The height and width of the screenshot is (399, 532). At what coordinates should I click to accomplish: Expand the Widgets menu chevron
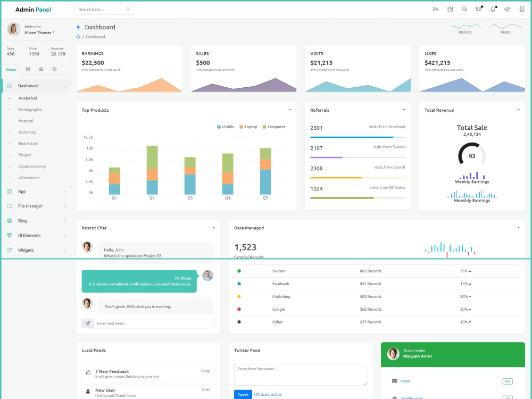65,250
